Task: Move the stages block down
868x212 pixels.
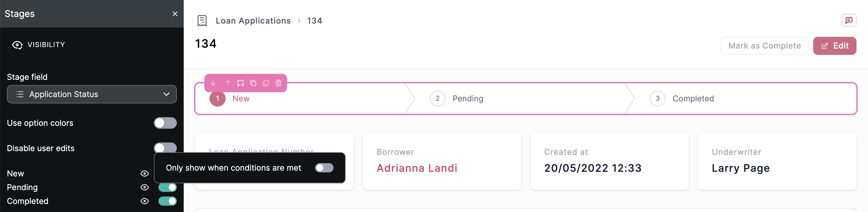Action: coord(213,83)
